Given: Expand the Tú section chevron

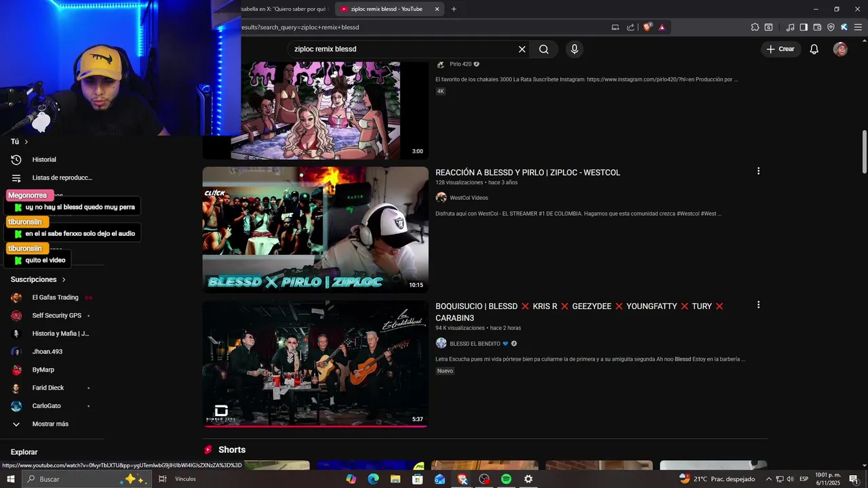Looking at the screenshot, I should point(26,142).
